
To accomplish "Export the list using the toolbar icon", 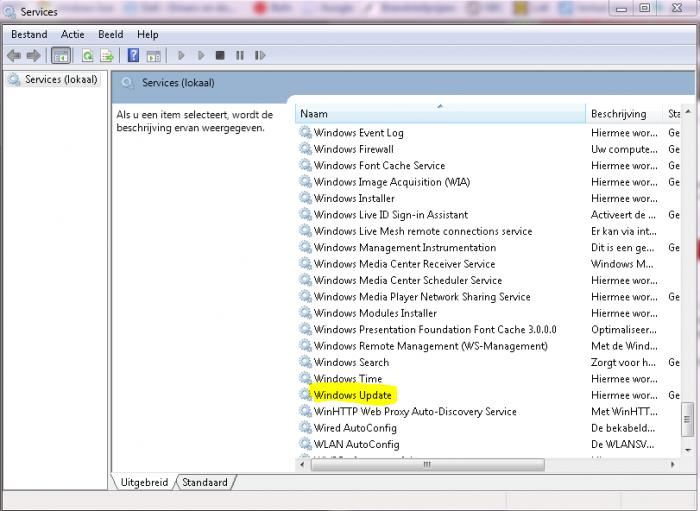I will click(107, 56).
